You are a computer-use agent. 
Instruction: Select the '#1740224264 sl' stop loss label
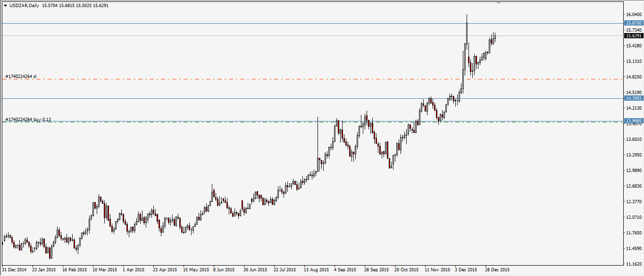(x=21, y=76)
